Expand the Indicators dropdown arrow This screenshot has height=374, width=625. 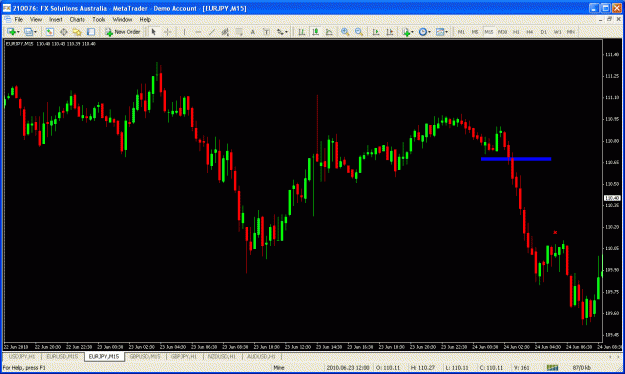[412, 32]
